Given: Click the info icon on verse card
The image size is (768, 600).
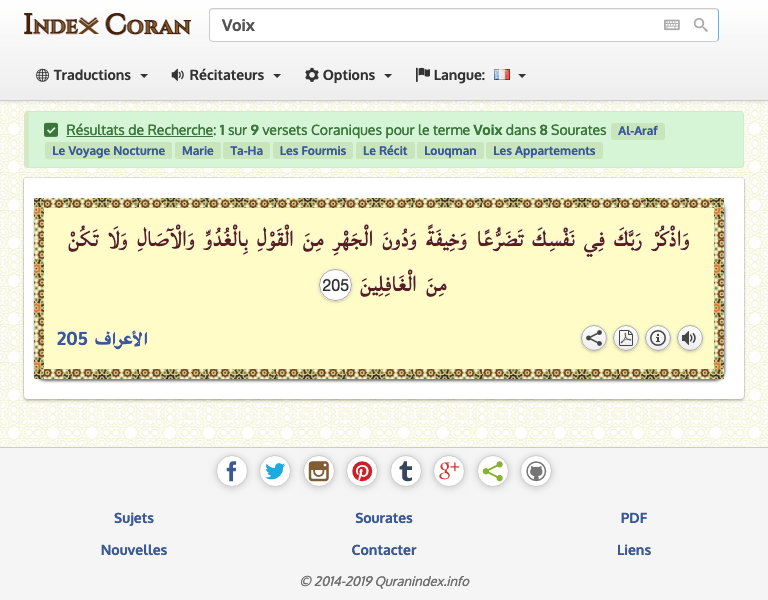Looking at the screenshot, I should pos(658,338).
